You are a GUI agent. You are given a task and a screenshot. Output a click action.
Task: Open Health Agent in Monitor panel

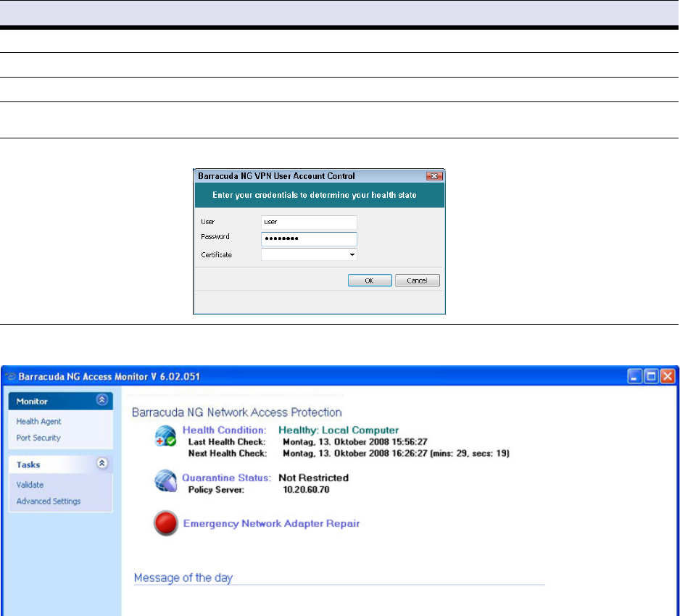click(38, 421)
